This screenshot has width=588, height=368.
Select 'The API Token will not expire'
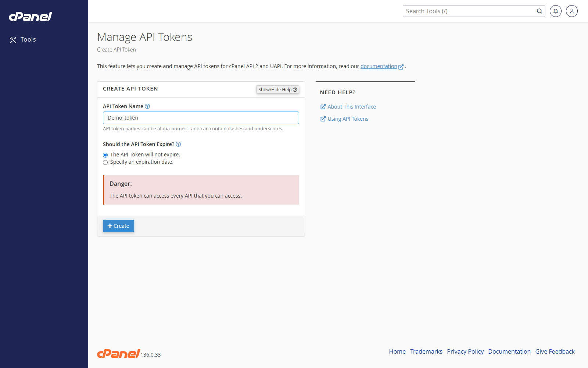pyautogui.click(x=105, y=155)
